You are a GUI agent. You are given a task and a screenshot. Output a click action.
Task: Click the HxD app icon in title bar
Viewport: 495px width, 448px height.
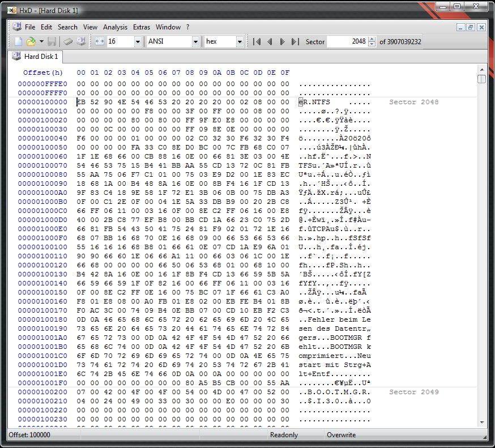click(12, 10)
